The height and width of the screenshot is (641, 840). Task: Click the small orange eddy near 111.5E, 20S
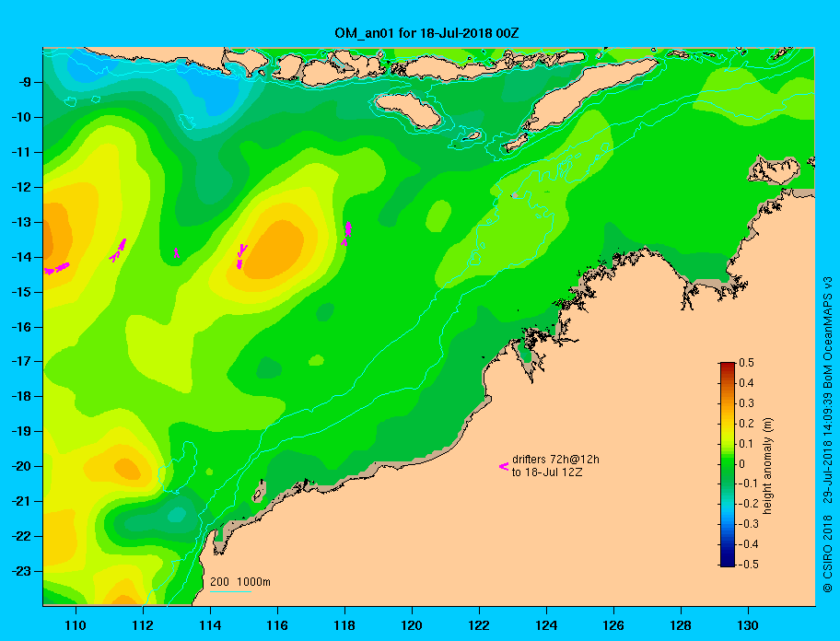[127, 469]
